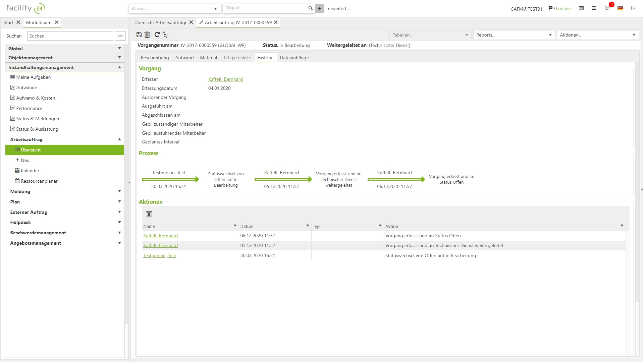Click the refresh reload icon
This screenshot has height=362, width=644.
click(x=157, y=35)
